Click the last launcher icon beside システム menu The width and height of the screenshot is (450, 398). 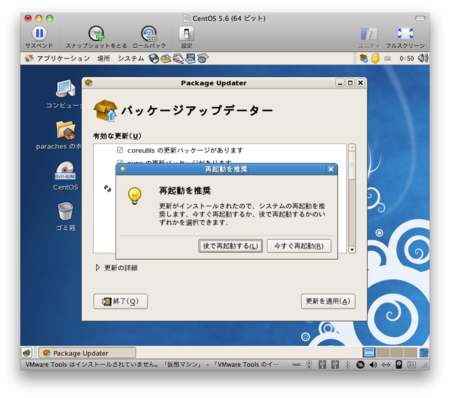(202, 59)
